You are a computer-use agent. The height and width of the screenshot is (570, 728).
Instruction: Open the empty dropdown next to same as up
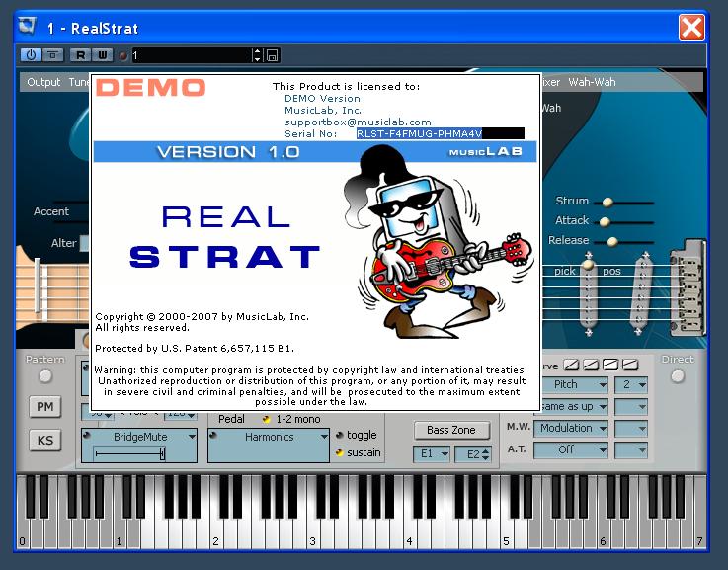[x=631, y=407]
